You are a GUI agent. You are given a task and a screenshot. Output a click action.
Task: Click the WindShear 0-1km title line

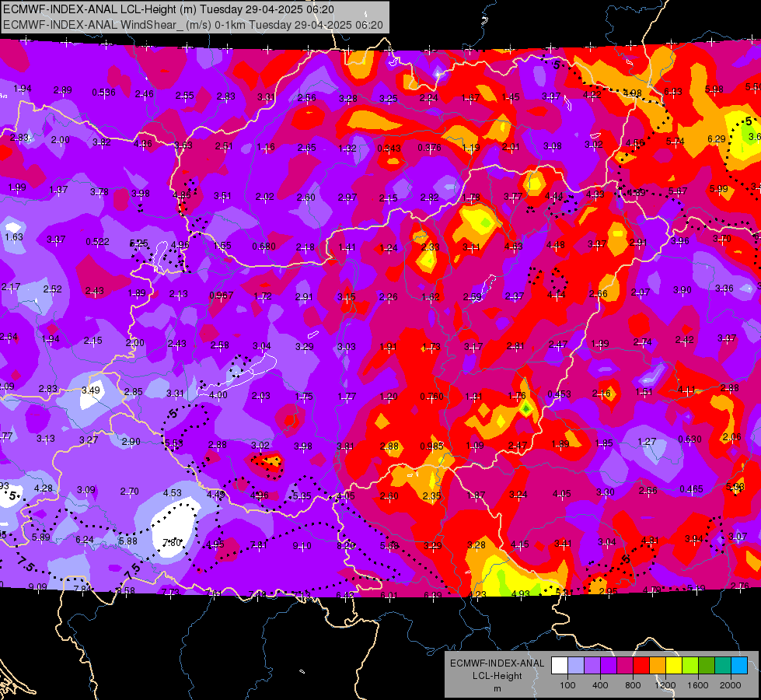click(193, 25)
